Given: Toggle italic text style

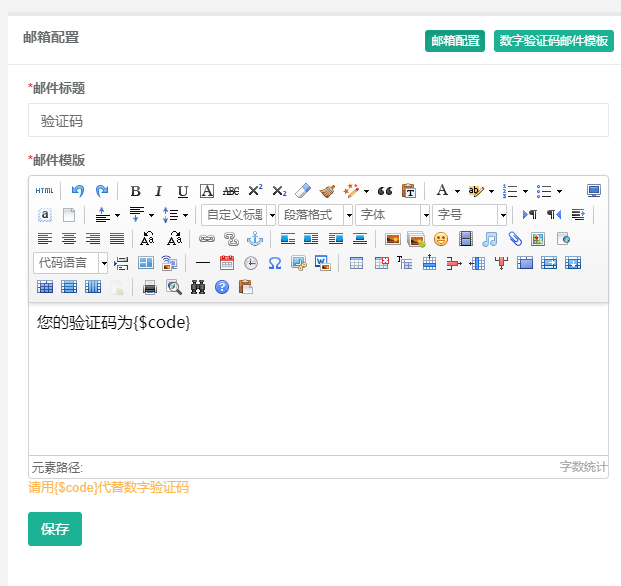Looking at the screenshot, I should click(x=158, y=191).
